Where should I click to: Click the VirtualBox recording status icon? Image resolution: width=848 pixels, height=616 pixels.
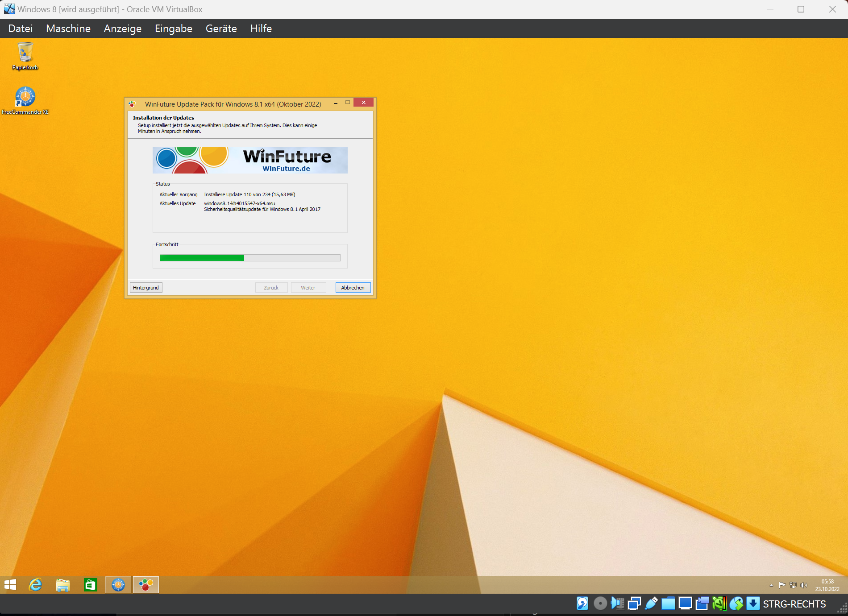pyautogui.click(x=702, y=604)
